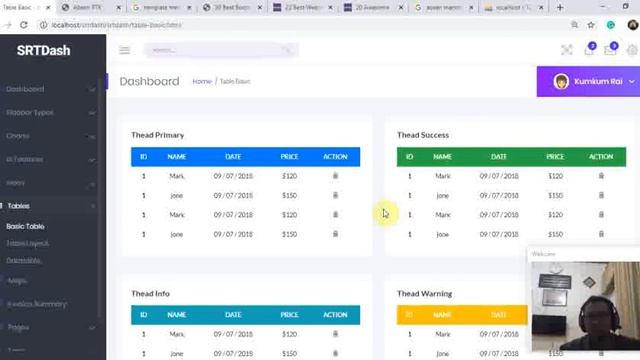Click the browser address bar URL

[116, 25]
